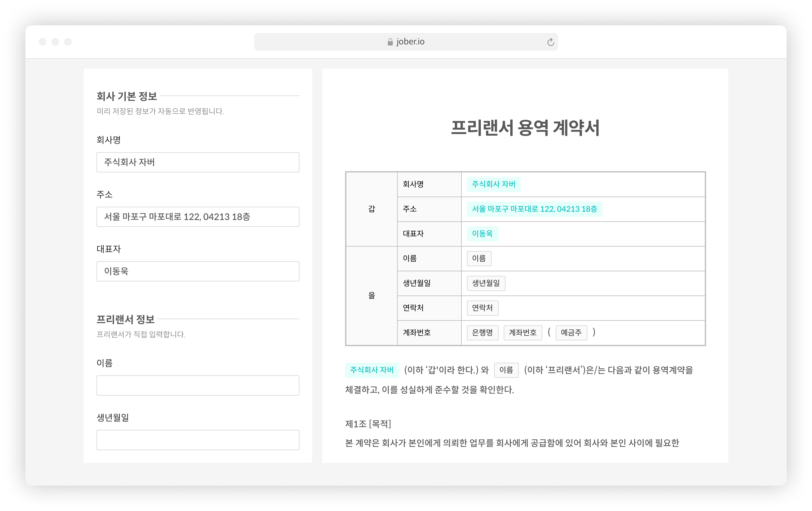This screenshot has width=812, height=511.
Task: Click the 이름 placeholder in contract table
Action: point(479,258)
